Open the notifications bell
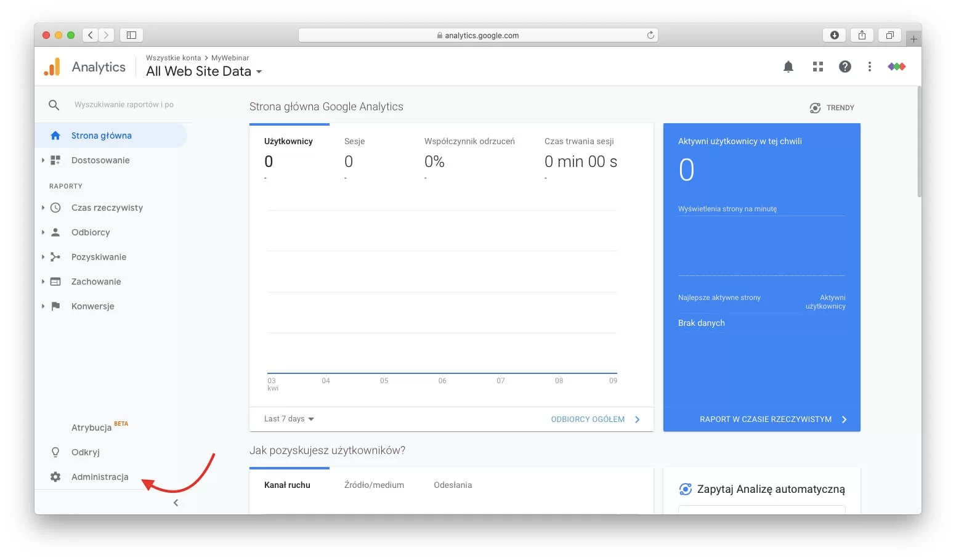The image size is (956, 560). coord(788,67)
